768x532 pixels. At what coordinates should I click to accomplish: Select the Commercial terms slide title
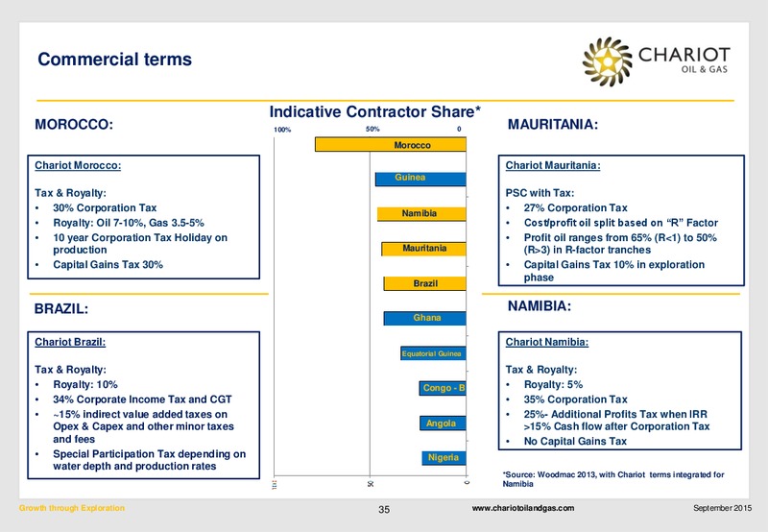click(x=114, y=60)
